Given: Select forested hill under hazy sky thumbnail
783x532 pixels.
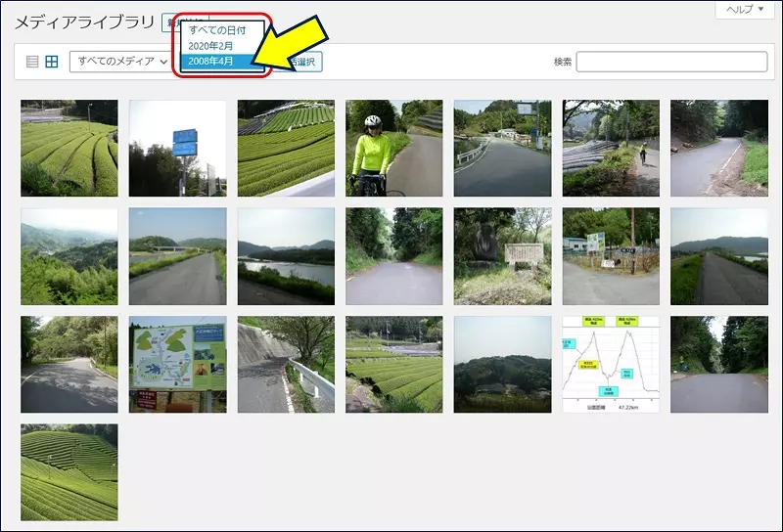Looking at the screenshot, I should [502, 365].
